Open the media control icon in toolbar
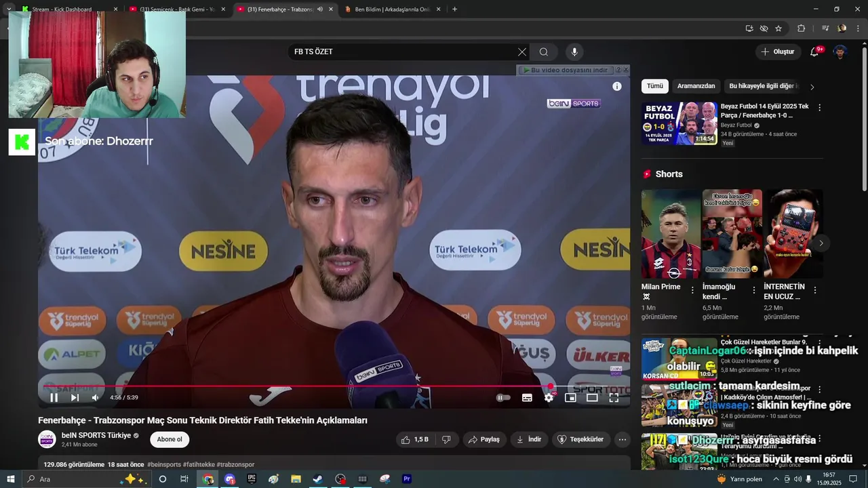 coord(825,28)
